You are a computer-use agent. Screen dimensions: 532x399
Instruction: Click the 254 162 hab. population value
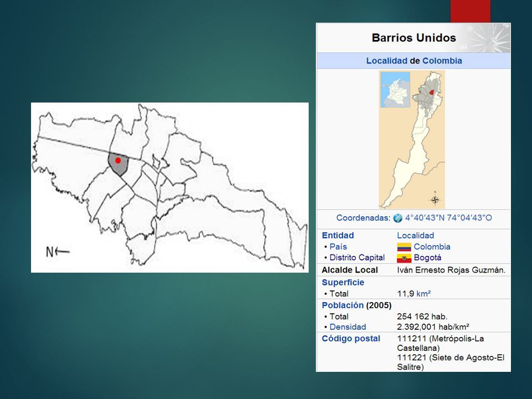click(422, 316)
